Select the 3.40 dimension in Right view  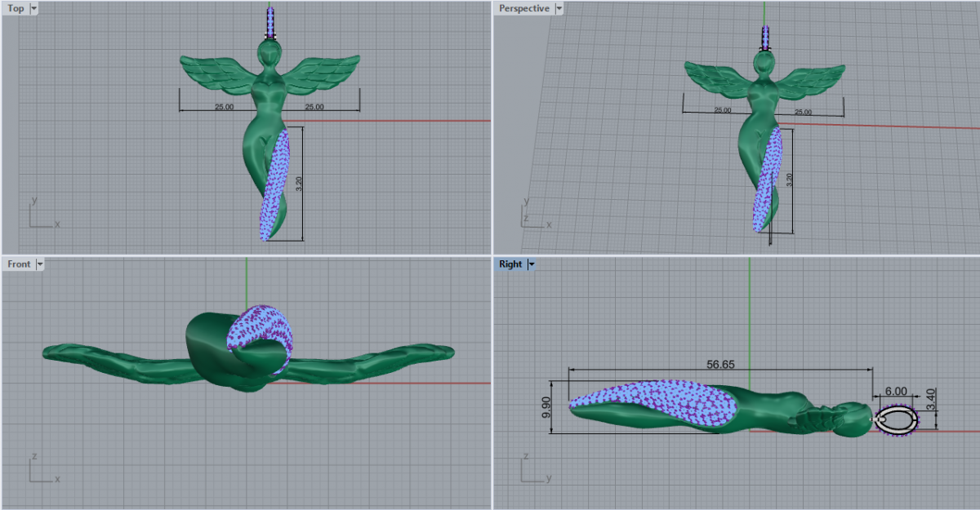pos(932,401)
